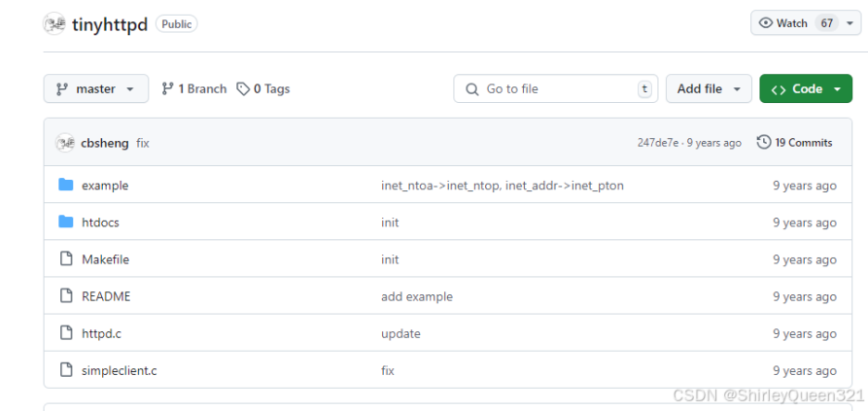Click the cbsheng avatar in commit bar
This screenshot has width=868, height=411.
pyautogui.click(x=66, y=143)
